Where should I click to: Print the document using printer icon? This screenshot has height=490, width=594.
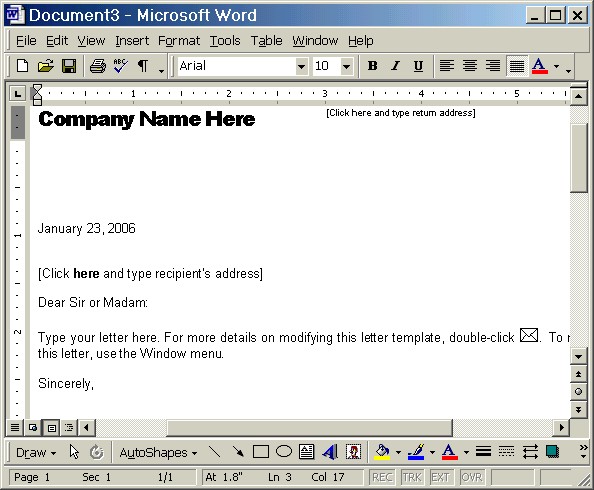(98, 66)
